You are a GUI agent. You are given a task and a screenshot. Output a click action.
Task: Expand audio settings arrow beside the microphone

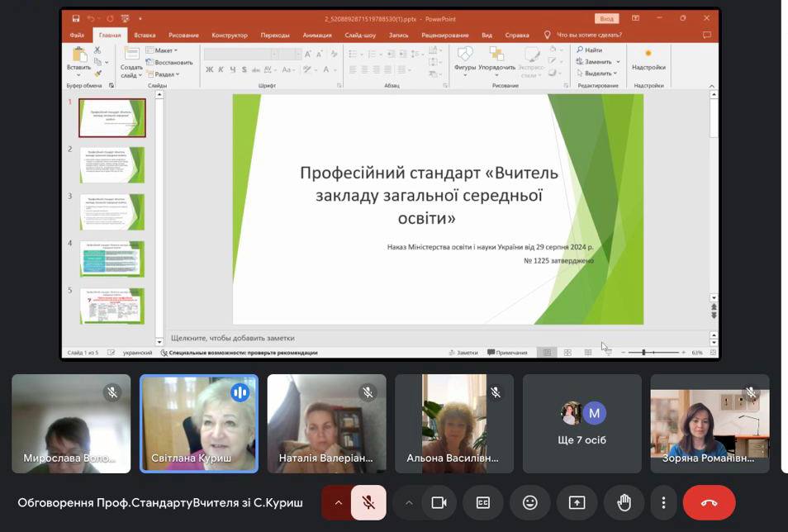point(338,502)
